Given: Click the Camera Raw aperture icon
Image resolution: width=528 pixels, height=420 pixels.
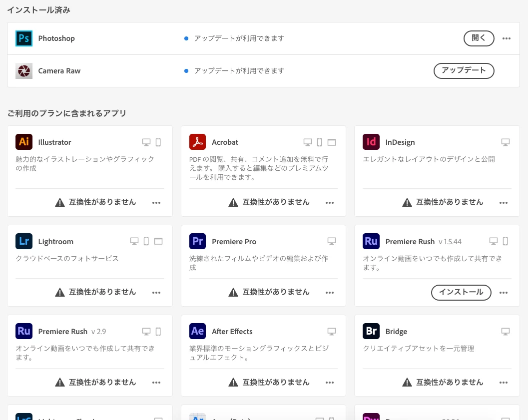Looking at the screenshot, I should point(24,71).
